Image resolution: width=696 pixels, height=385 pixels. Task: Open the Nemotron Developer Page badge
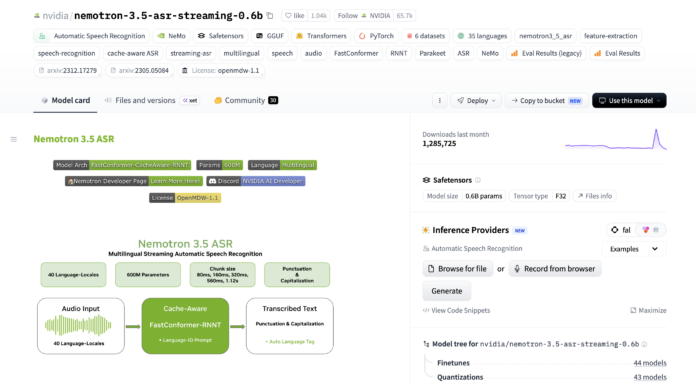pos(134,181)
